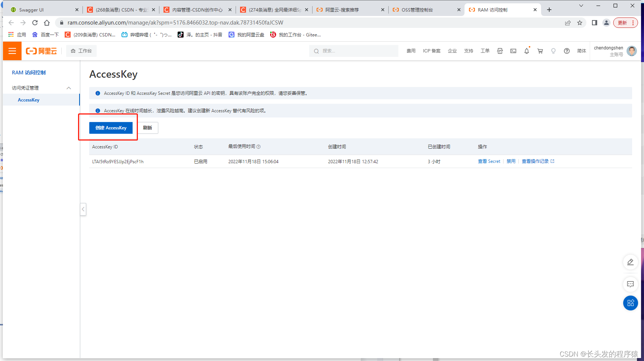Viewport: 644px width, 361px height.
Task: Open the help question mark icon
Action: pyautogui.click(x=567, y=51)
